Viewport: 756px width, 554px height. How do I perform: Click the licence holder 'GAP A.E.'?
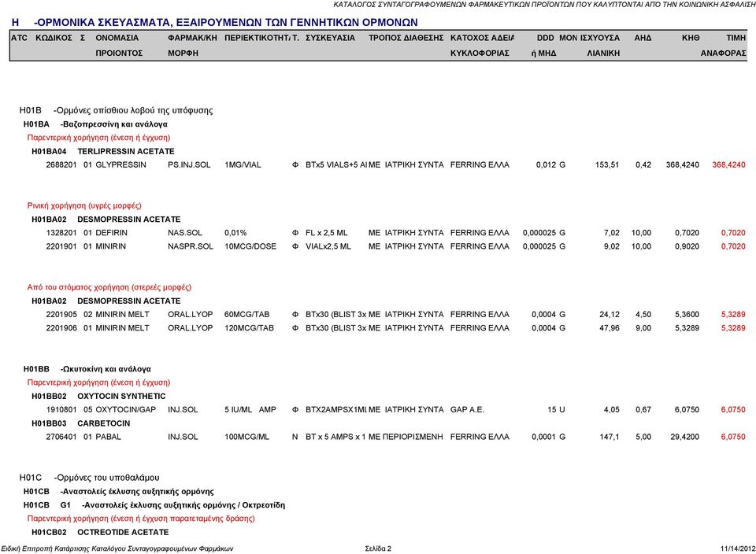(x=467, y=409)
